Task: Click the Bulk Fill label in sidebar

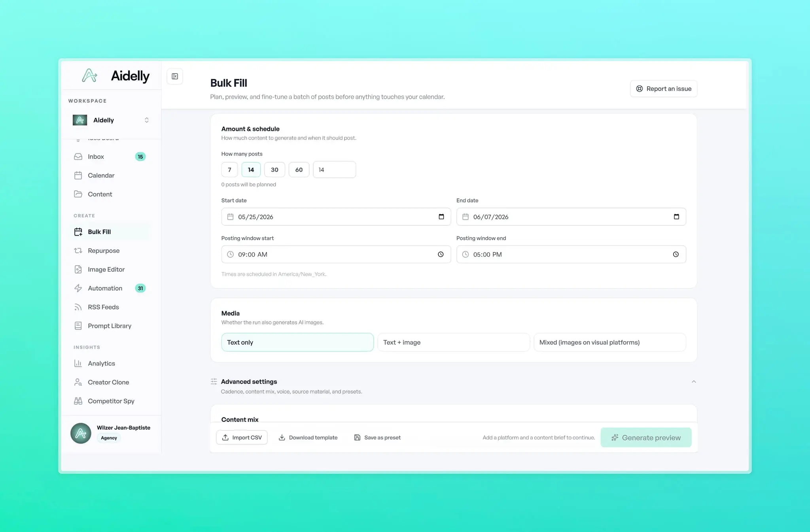Action: coord(99,232)
